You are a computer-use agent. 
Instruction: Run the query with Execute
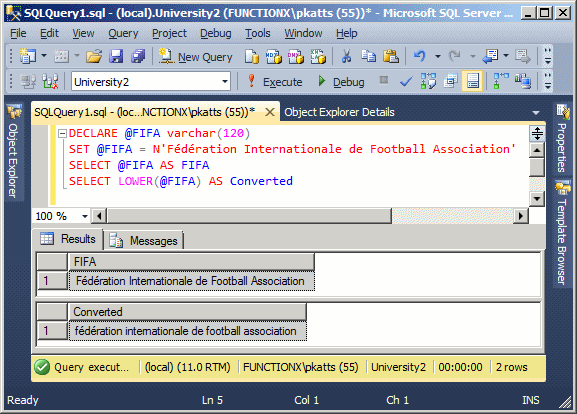[275, 81]
